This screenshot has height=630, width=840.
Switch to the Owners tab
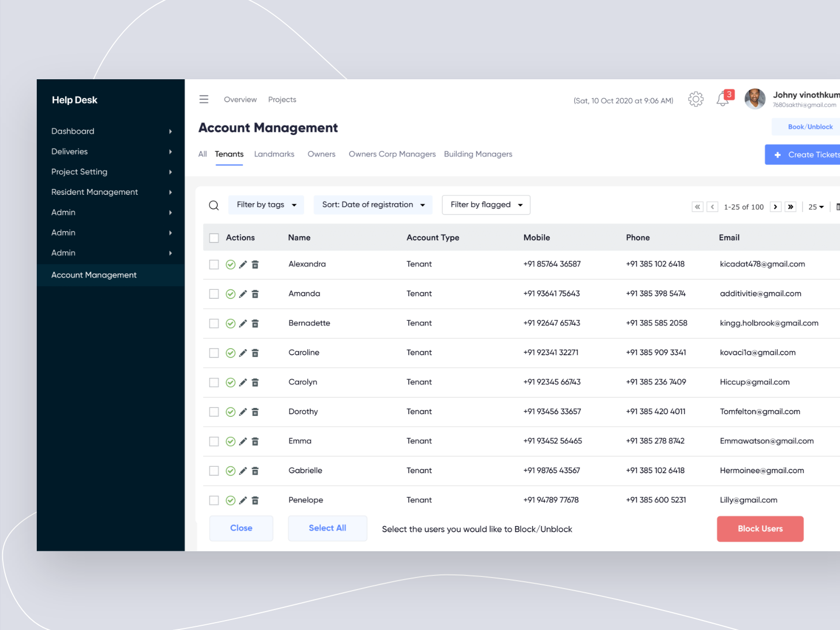(x=321, y=154)
